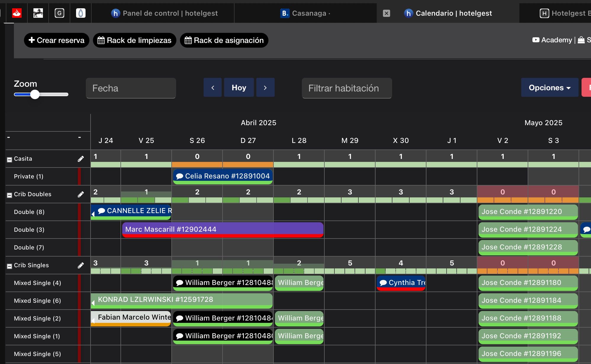Open Rack de asignación
591x364 pixels.
tap(224, 40)
